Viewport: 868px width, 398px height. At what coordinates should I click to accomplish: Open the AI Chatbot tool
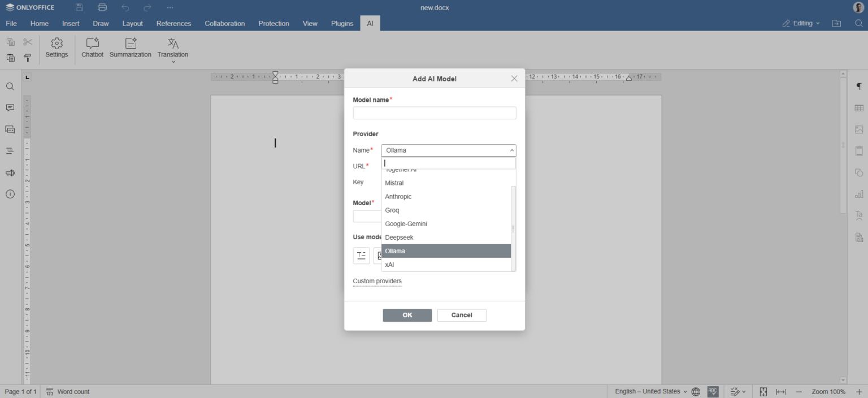click(x=92, y=48)
